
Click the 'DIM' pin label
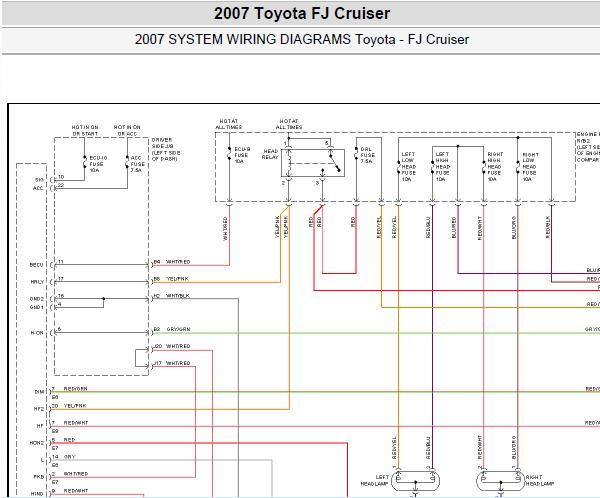pos(39,392)
